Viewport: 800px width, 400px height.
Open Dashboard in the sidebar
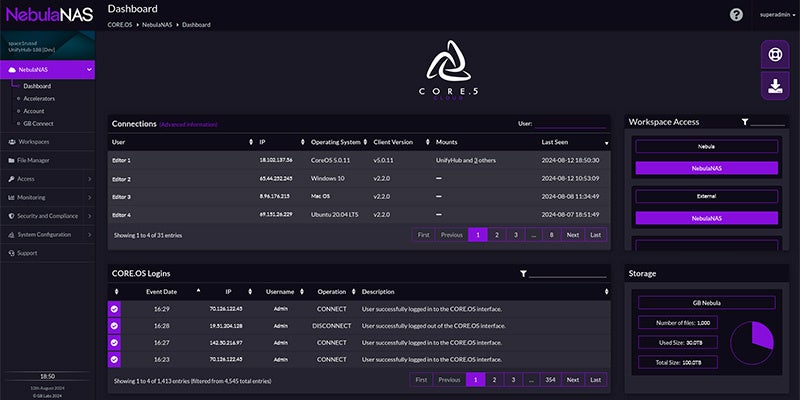point(37,86)
